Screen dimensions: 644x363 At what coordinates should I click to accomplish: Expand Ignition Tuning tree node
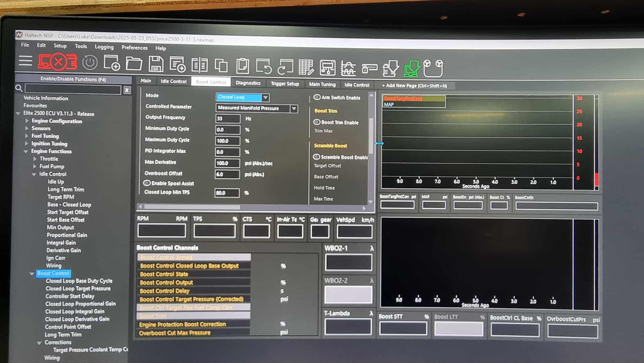(x=27, y=144)
